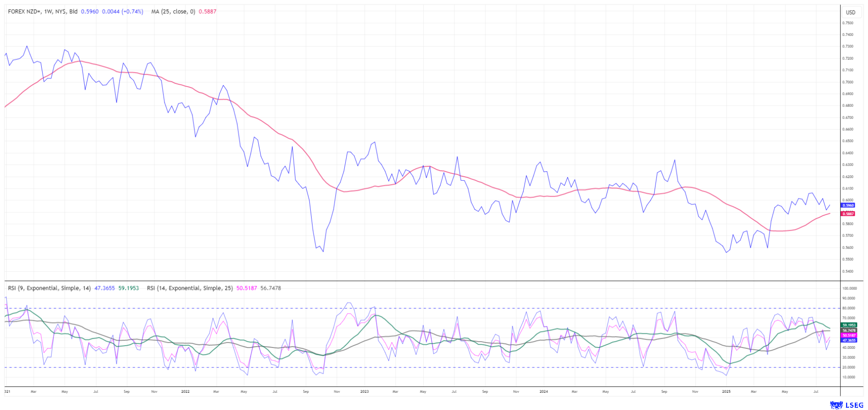Viewport: 868px width, 410px height.
Task: Click the 20.0000 level on RSI axis
Action: pyautogui.click(x=849, y=367)
